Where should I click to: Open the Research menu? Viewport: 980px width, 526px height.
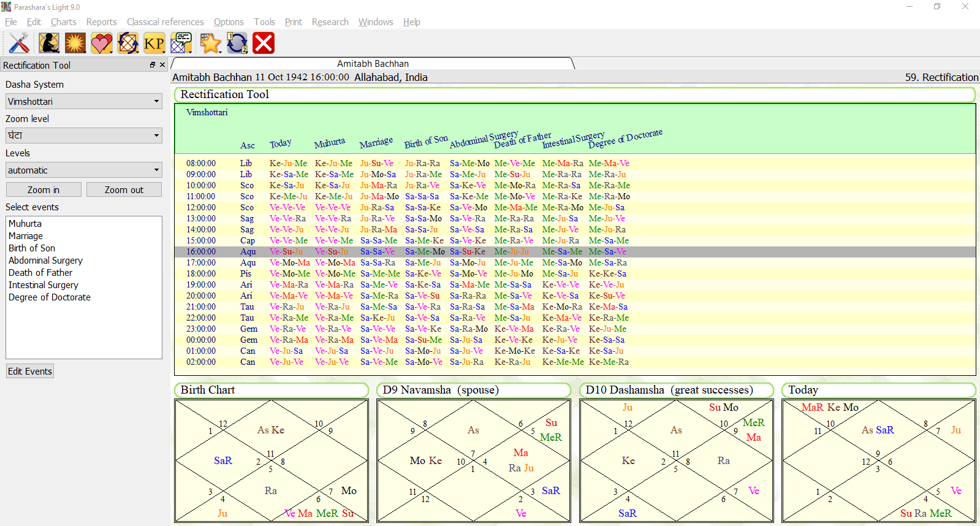[x=330, y=22]
